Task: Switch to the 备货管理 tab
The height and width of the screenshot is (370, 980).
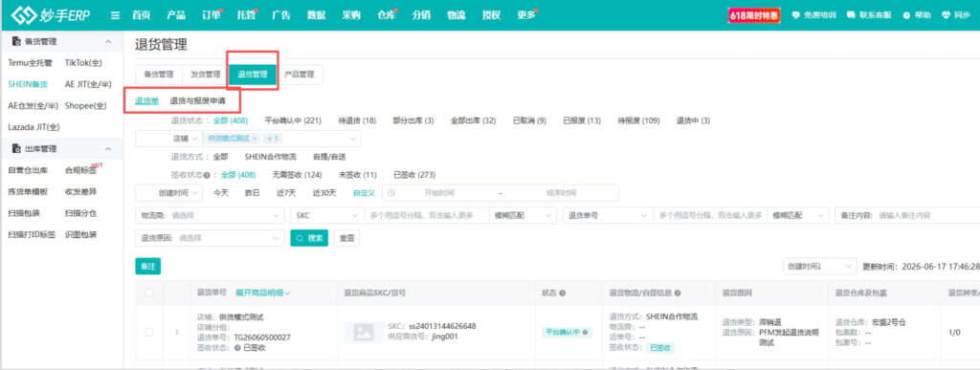Action: tap(159, 75)
